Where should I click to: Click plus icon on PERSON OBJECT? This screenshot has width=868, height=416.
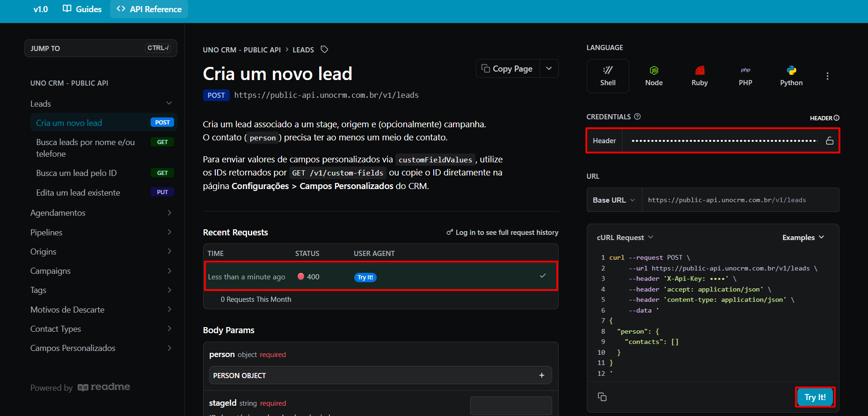click(x=542, y=375)
